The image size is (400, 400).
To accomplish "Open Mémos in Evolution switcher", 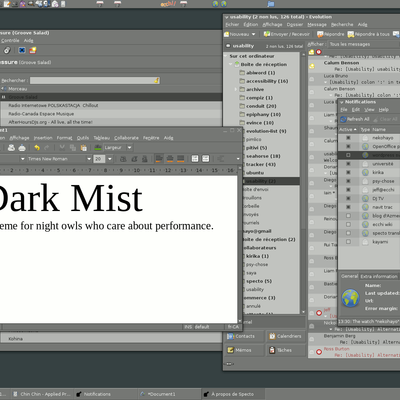I will click(244, 350).
